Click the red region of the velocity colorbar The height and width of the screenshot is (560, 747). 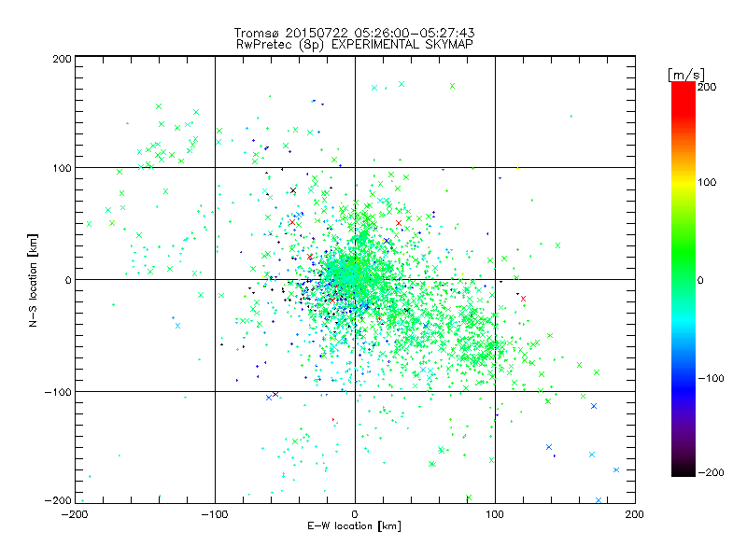[x=684, y=98]
